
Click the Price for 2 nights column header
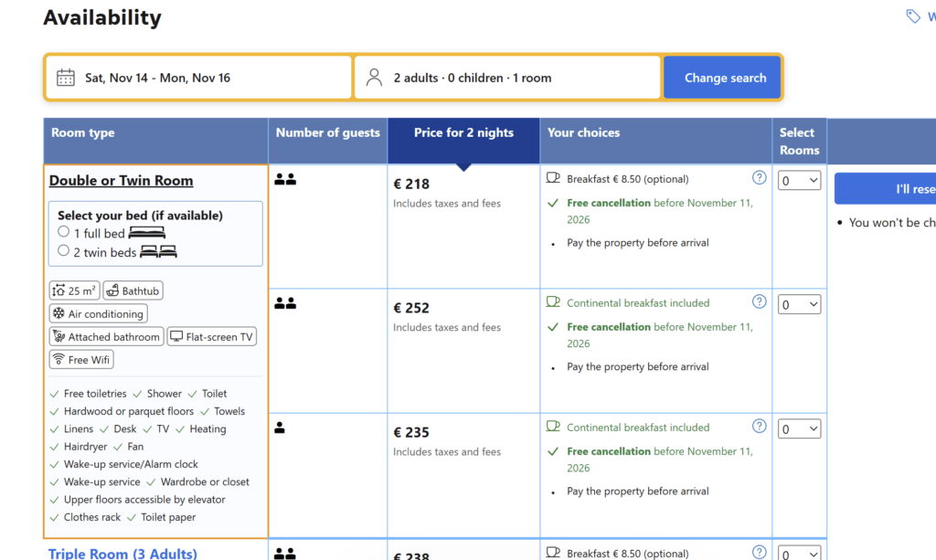(463, 133)
